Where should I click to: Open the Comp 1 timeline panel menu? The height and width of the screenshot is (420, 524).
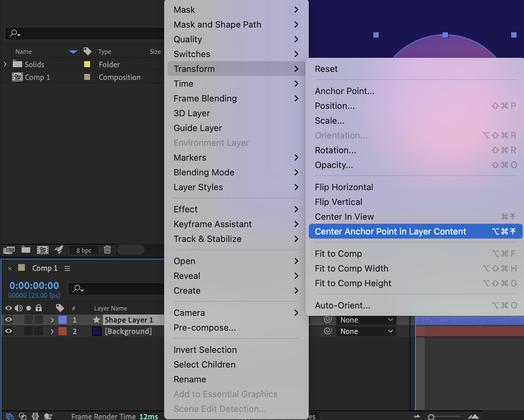click(67, 268)
